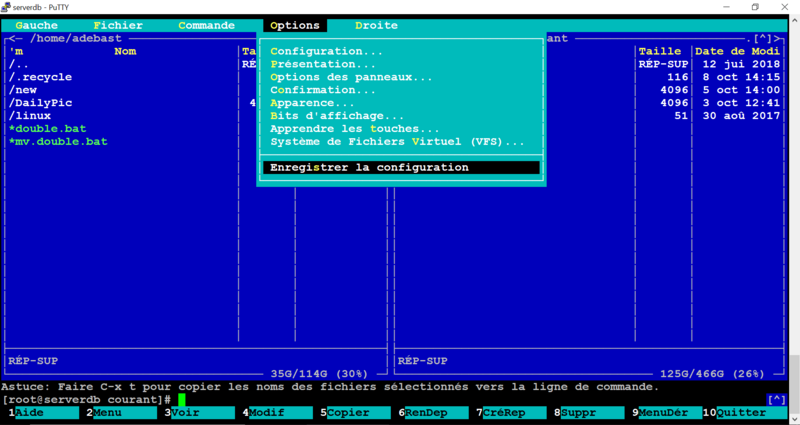Click the 10 Quitter function key
Screen dimensions: 800x425
745,413
